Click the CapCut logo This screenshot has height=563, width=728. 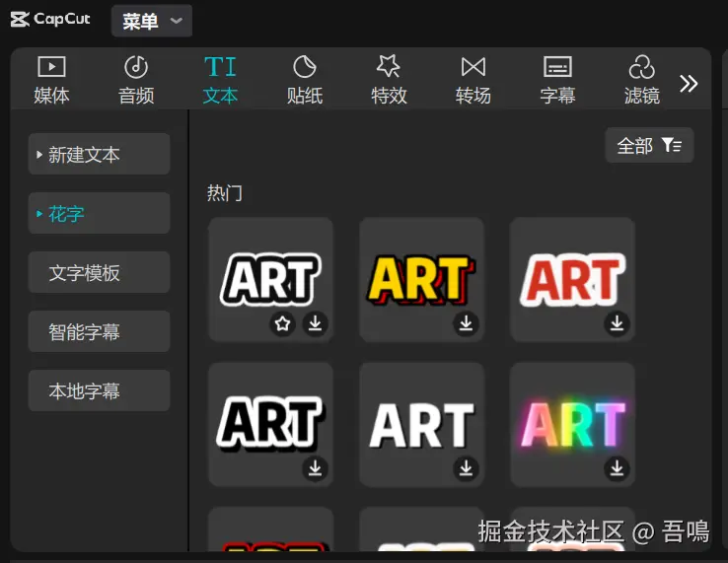[x=50, y=20]
